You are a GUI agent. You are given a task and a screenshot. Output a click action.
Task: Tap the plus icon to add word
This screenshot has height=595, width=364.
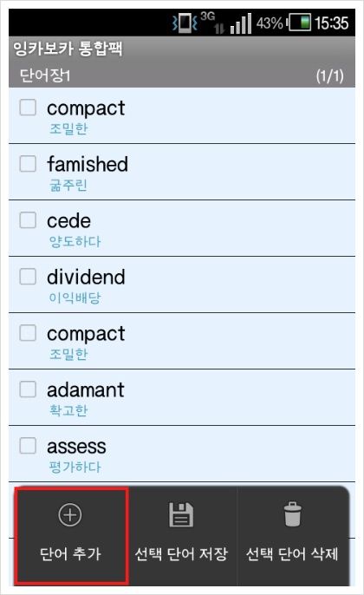pos(70,514)
